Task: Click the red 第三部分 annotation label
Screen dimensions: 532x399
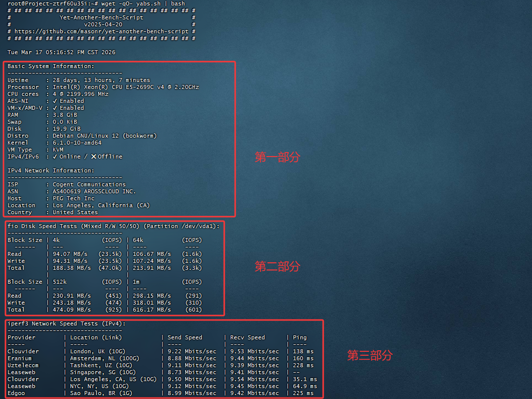Action: coord(369,355)
